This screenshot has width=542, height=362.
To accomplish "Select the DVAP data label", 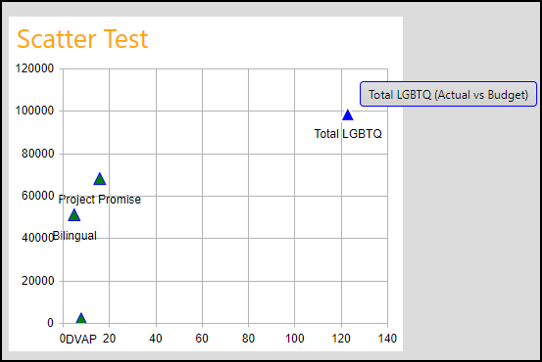I will pos(81,339).
